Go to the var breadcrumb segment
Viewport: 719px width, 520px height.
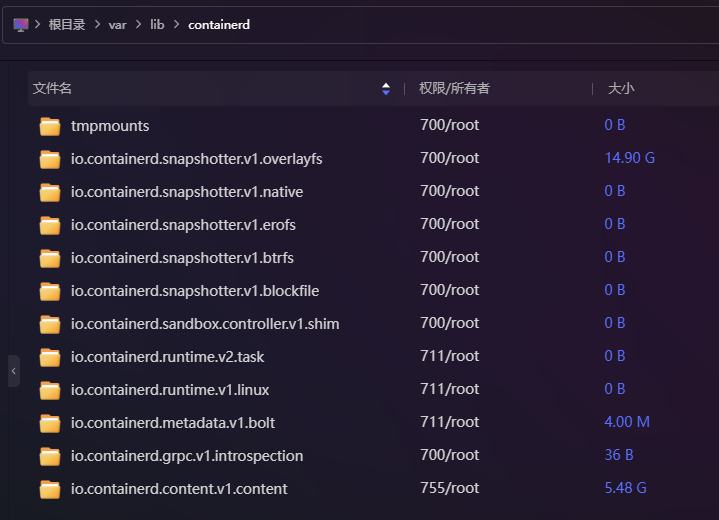(118, 24)
